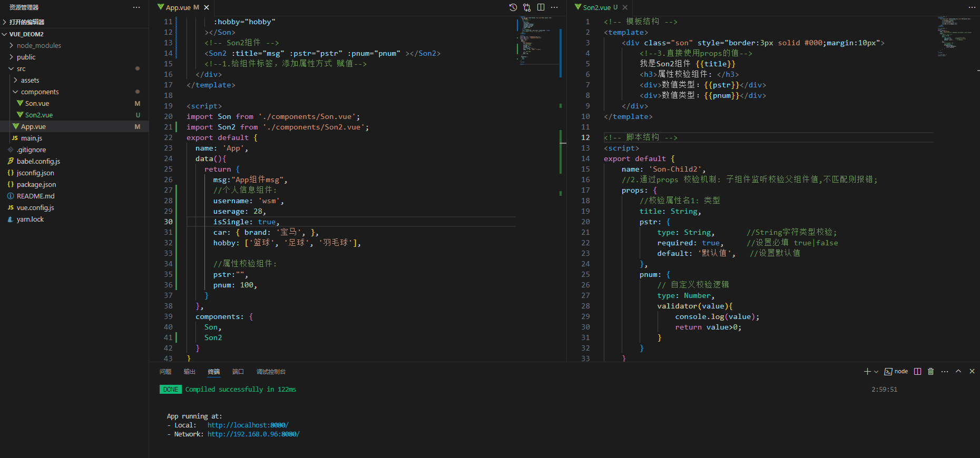Open the localhost:8080 link in terminal

click(248, 425)
